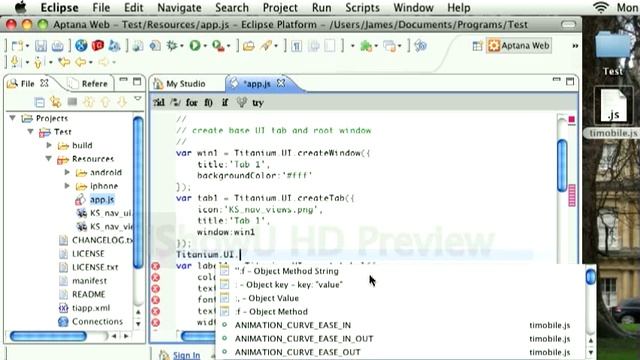Click the File view horizontal scrollbar
Image resolution: width=640 pixels, height=360 pixels.
click(x=48, y=336)
